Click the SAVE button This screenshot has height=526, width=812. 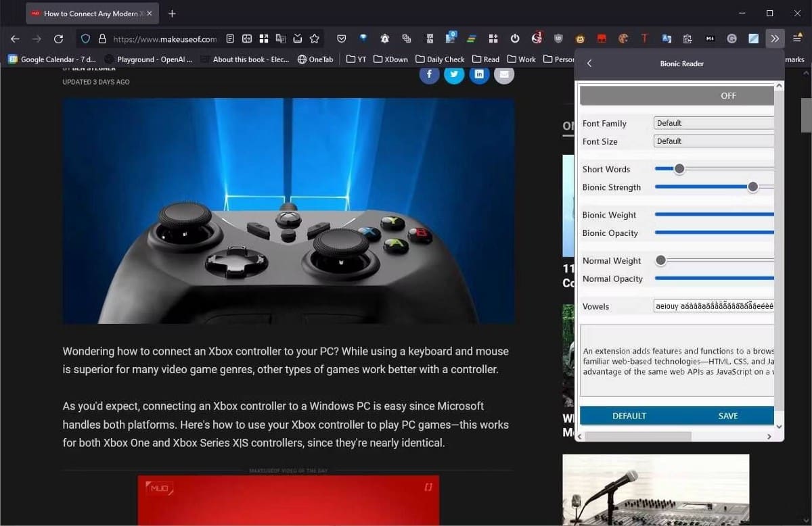pos(727,416)
